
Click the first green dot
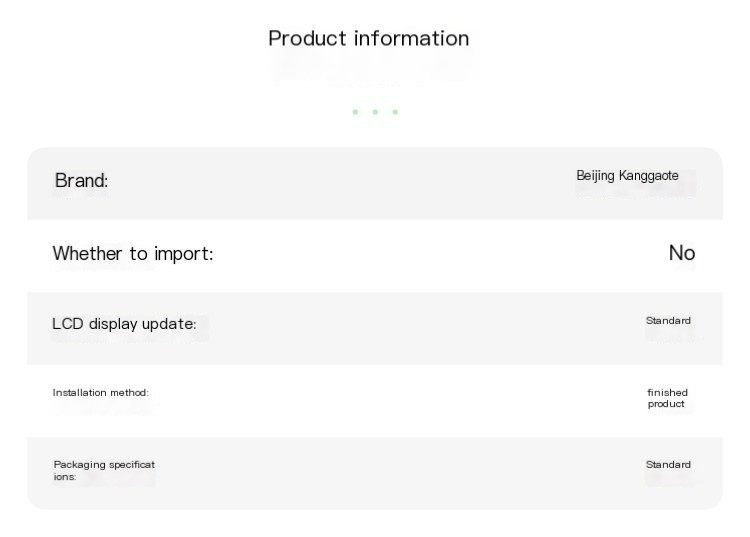click(355, 112)
